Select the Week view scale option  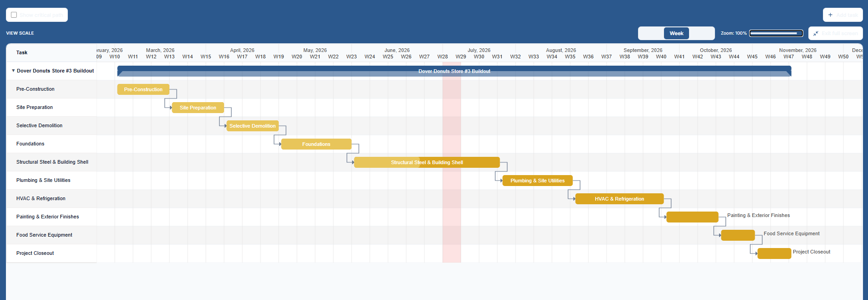coord(676,33)
